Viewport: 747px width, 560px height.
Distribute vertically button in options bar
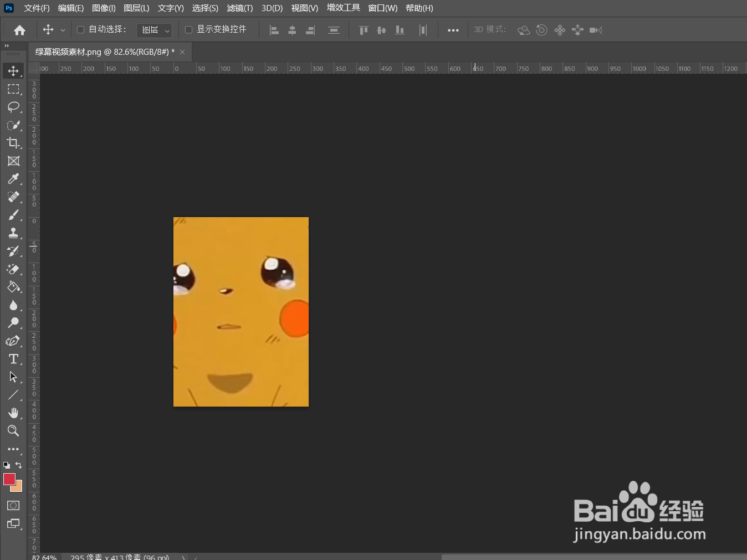(x=334, y=30)
